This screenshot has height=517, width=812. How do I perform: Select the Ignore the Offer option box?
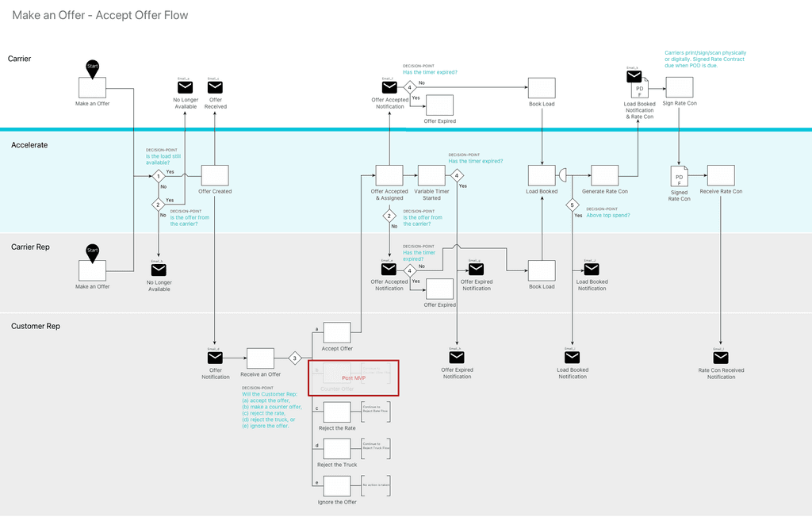coord(337,486)
